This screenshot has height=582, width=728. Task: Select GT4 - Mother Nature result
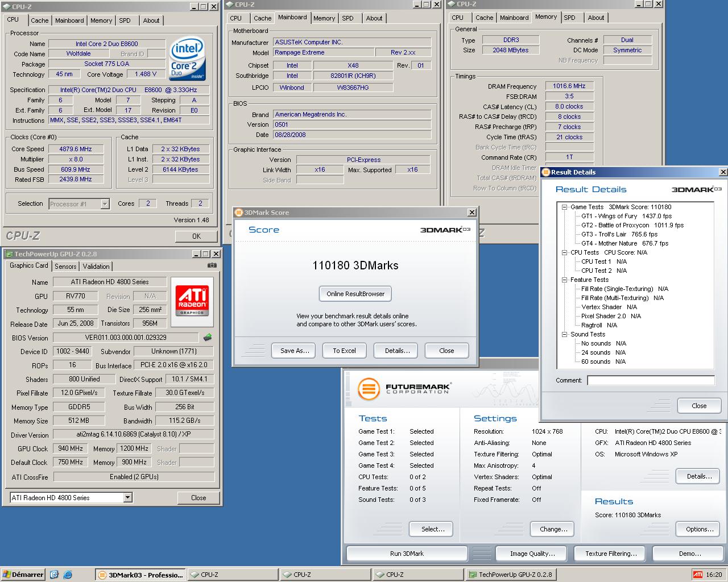click(x=624, y=243)
